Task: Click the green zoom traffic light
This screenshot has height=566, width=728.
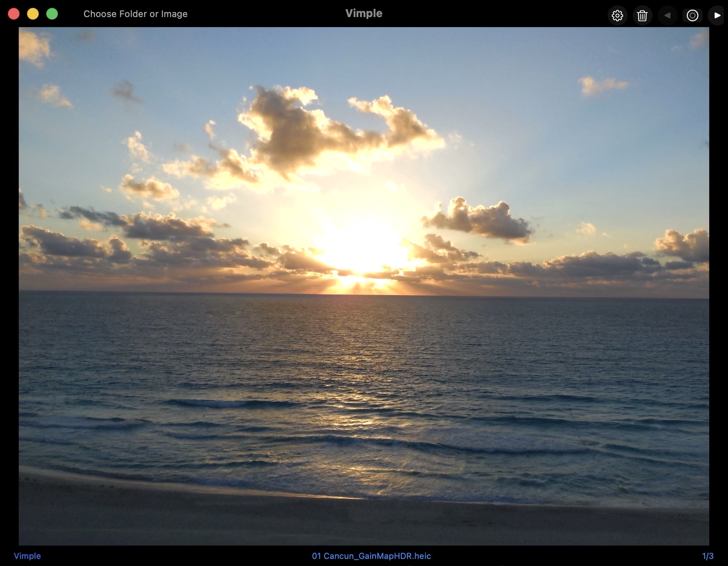Action: (x=52, y=13)
